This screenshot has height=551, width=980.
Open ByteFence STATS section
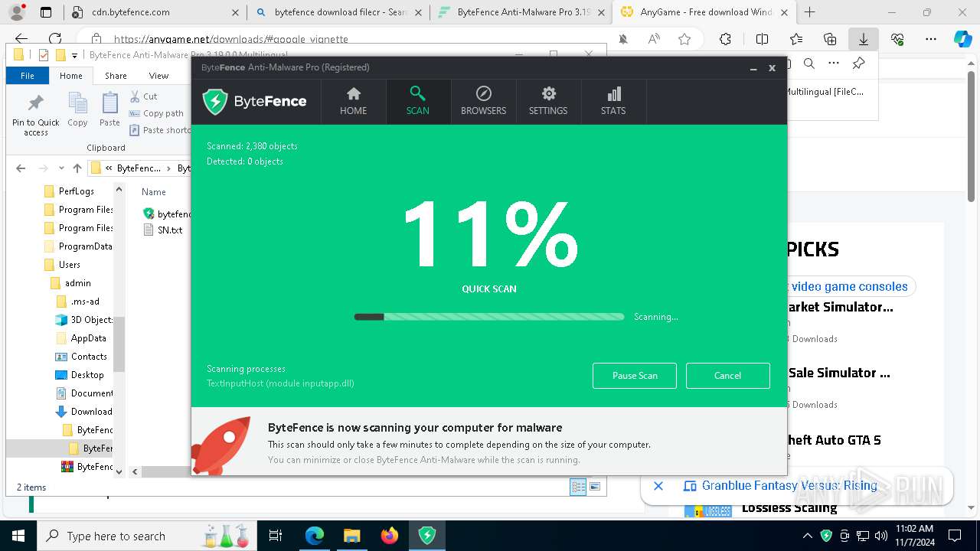click(x=613, y=101)
